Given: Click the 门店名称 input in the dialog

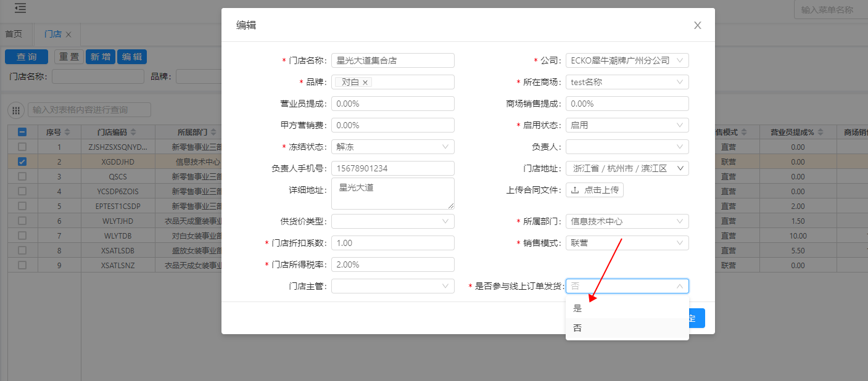Looking at the screenshot, I should point(392,60).
